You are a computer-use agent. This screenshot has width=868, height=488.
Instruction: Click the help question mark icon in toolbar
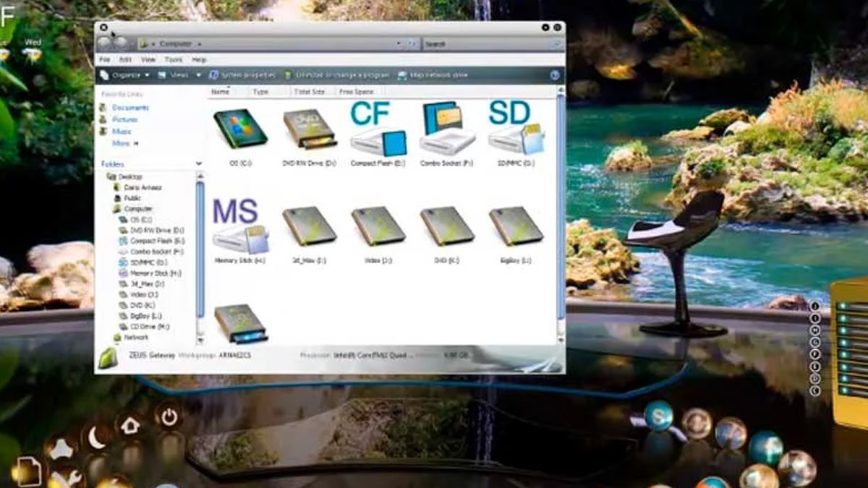click(555, 75)
